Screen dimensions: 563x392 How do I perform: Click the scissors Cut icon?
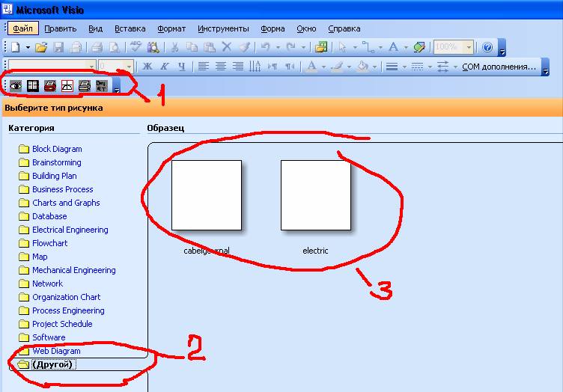[175, 47]
